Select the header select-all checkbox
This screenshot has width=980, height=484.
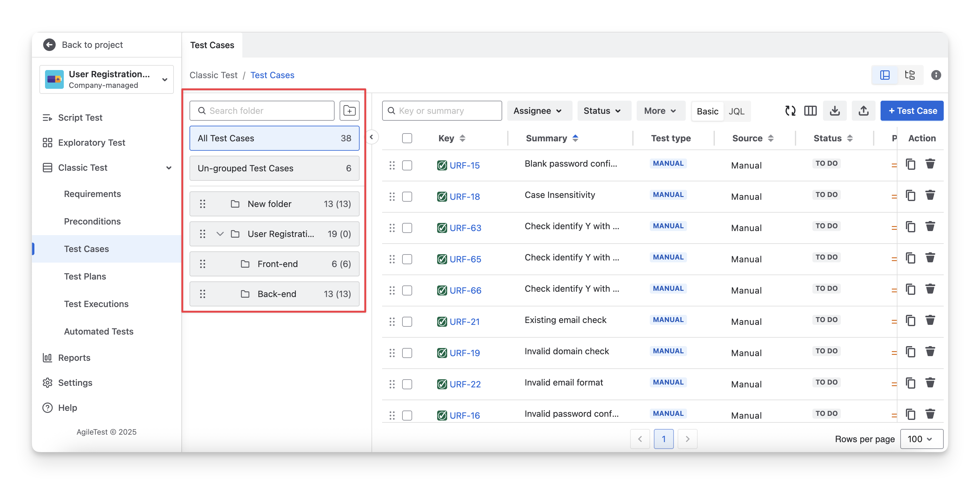point(407,138)
